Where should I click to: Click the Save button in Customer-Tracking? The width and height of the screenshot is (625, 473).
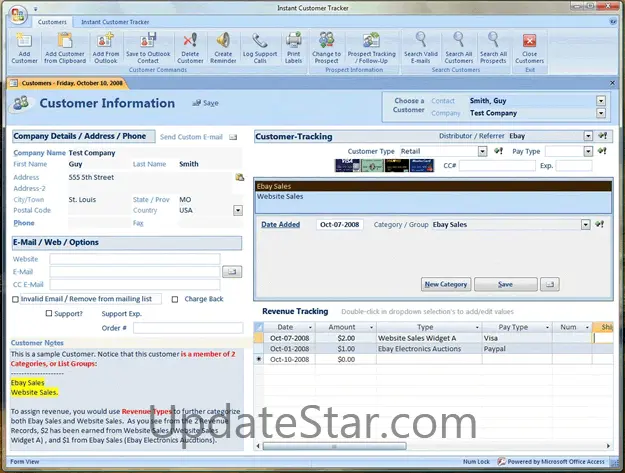[505, 284]
